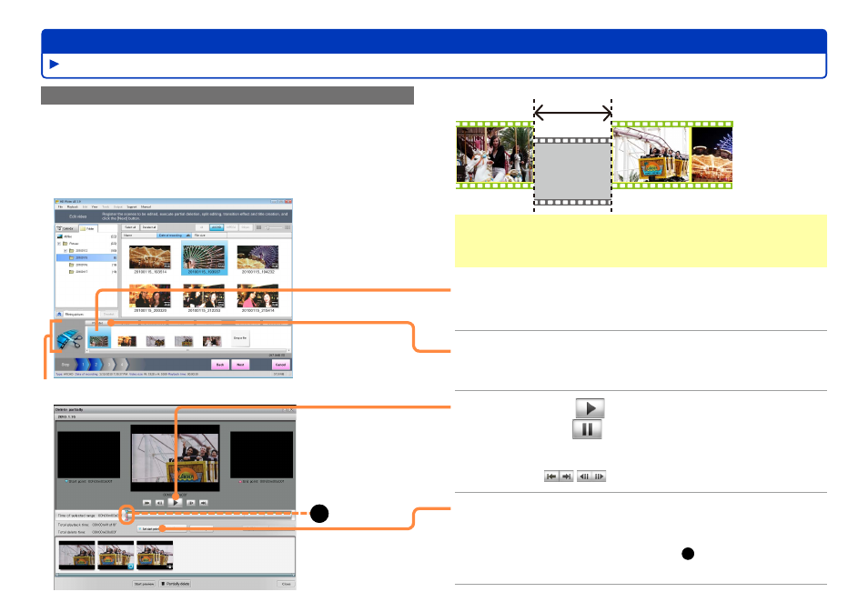The image size is (868, 612).
Task: Open the View menu
Action: (x=95, y=207)
